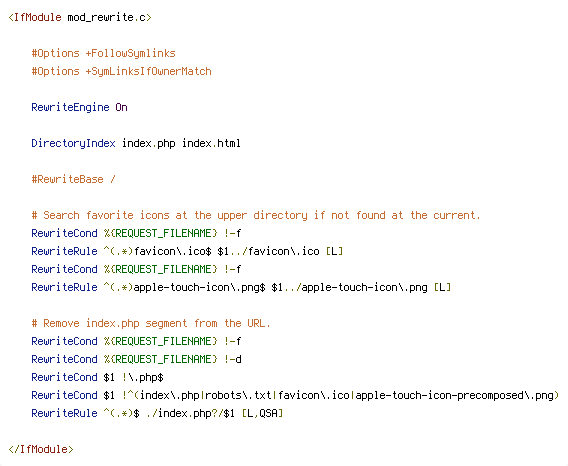Click the closing /IfModule tag

coord(41,449)
